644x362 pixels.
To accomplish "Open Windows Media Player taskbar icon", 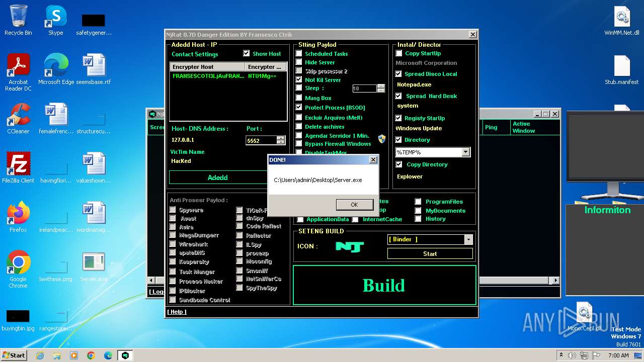I will coord(74,355).
